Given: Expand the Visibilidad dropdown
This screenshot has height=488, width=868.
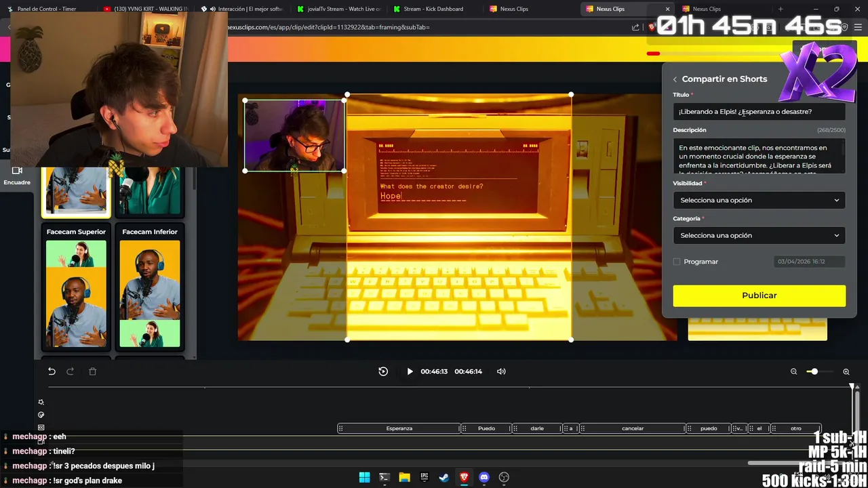Looking at the screenshot, I should 759,200.
